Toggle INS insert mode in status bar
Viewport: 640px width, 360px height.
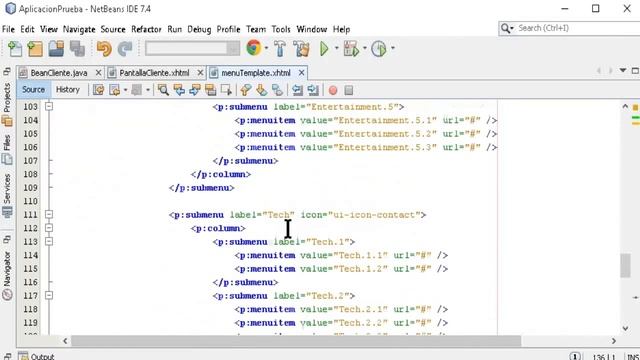633,357
